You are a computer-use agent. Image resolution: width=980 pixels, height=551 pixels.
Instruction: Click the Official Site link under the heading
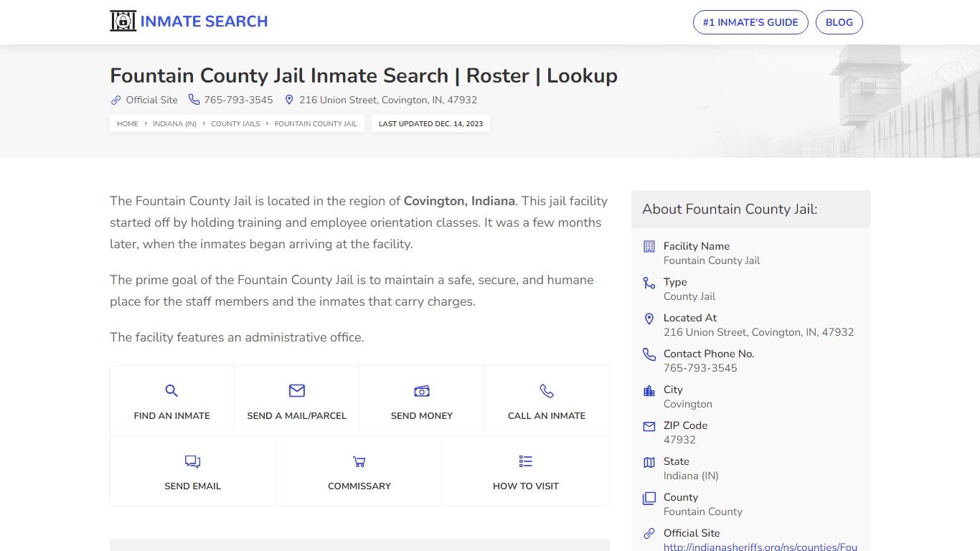[151, 100]
